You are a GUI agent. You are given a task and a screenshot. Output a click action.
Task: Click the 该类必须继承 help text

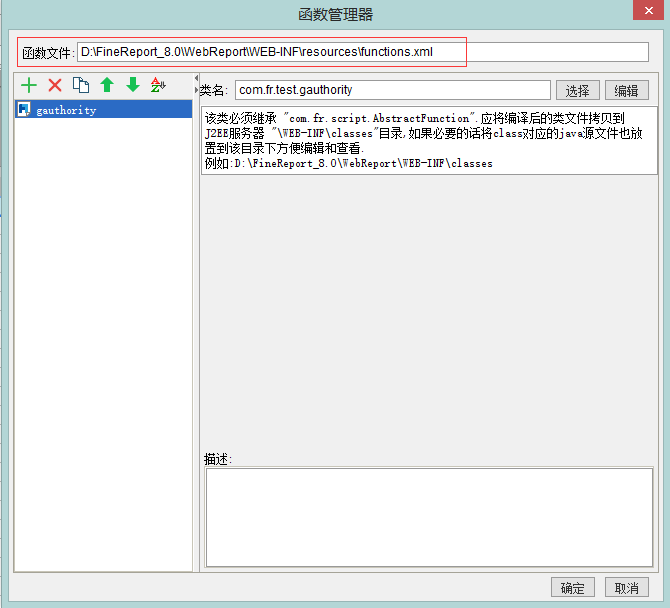(429, 140)
